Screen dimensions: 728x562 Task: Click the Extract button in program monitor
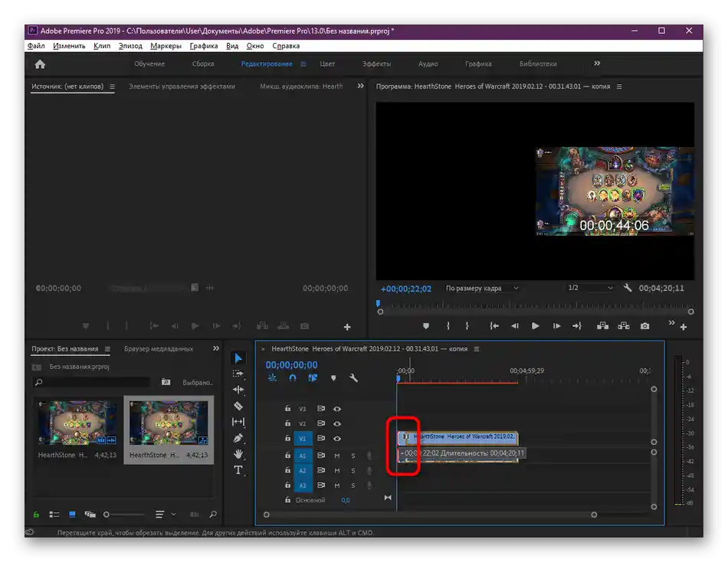[x=624, y=325]
